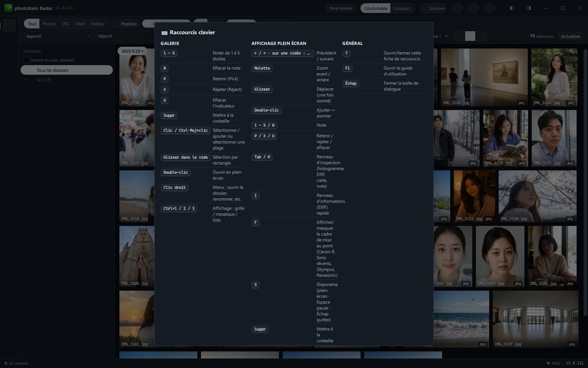
Task: Open the Appareil dropdown
Action: click(58, 36)
